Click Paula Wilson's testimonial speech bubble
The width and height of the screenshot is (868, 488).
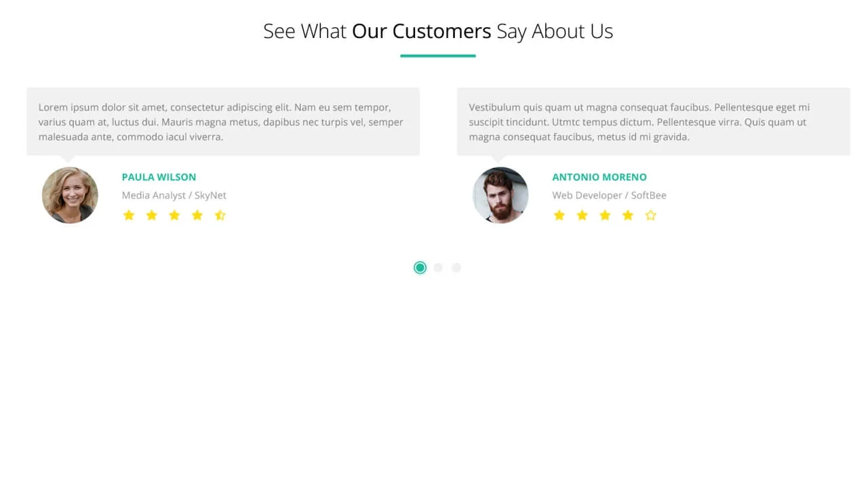(223, 121)
